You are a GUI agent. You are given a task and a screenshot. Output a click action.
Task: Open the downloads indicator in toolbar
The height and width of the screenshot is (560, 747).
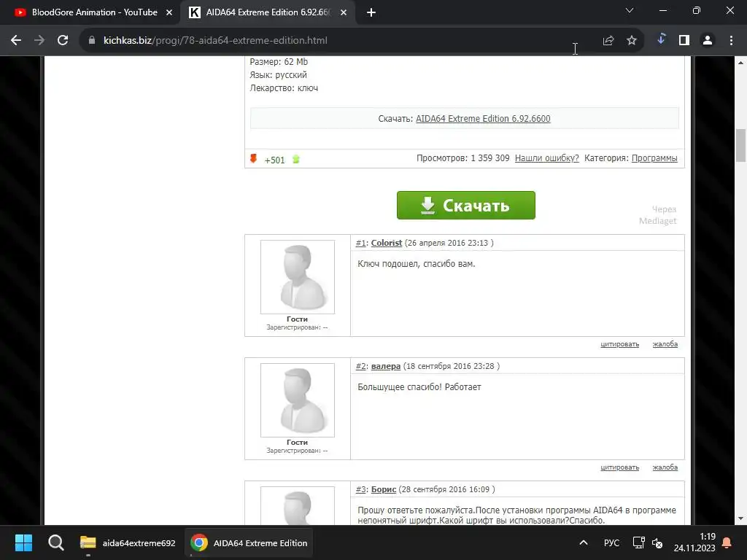click(661, 39)
